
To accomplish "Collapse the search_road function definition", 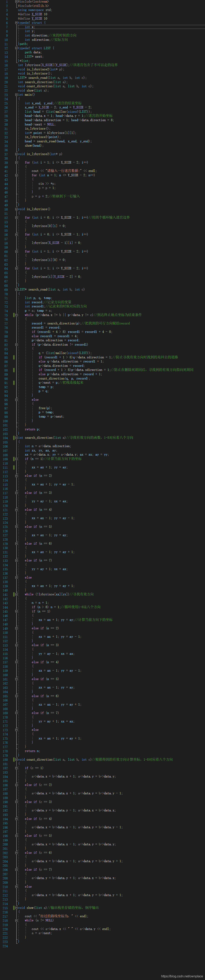I will pyautogui.click(x=16, y=290).
